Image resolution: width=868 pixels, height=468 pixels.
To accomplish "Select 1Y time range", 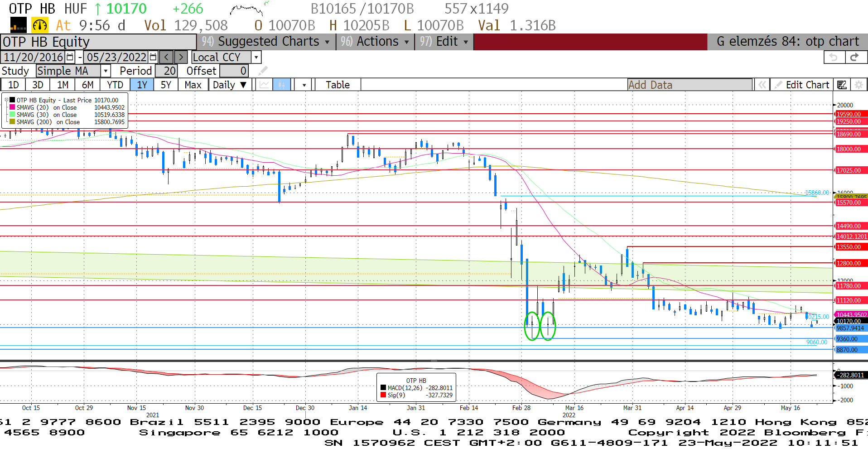I will coord(142,85).
